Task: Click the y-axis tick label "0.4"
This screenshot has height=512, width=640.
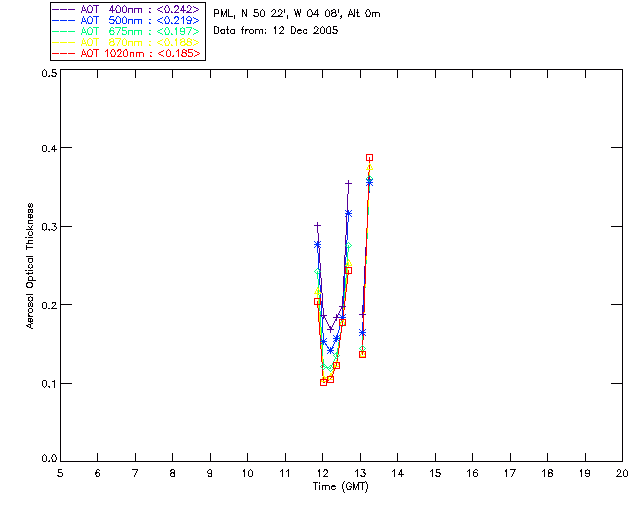Action: click(x=49, y=148)
